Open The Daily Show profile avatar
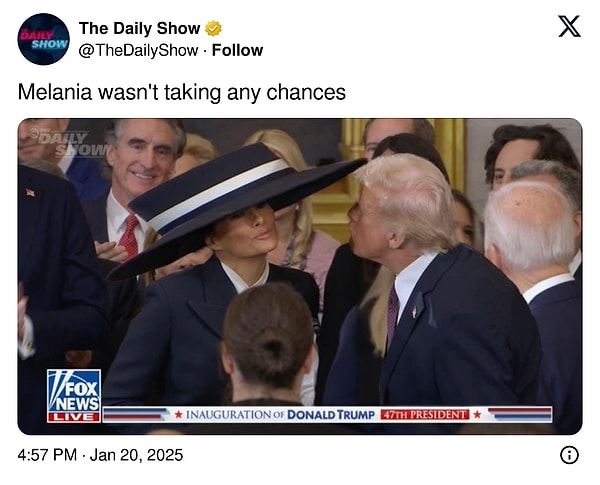The image size is (600, 485). click(44, 39)
